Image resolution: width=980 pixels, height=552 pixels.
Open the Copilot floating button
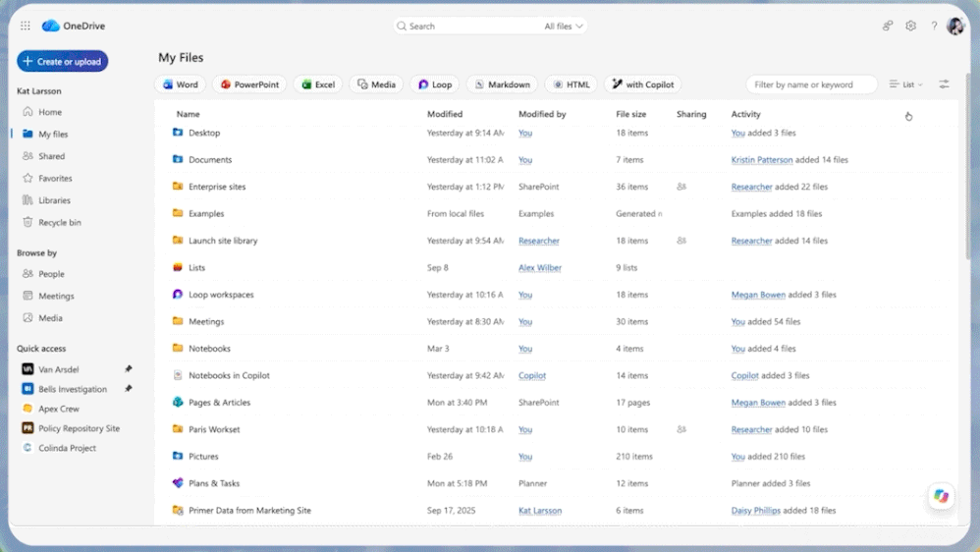coord(942,496)
